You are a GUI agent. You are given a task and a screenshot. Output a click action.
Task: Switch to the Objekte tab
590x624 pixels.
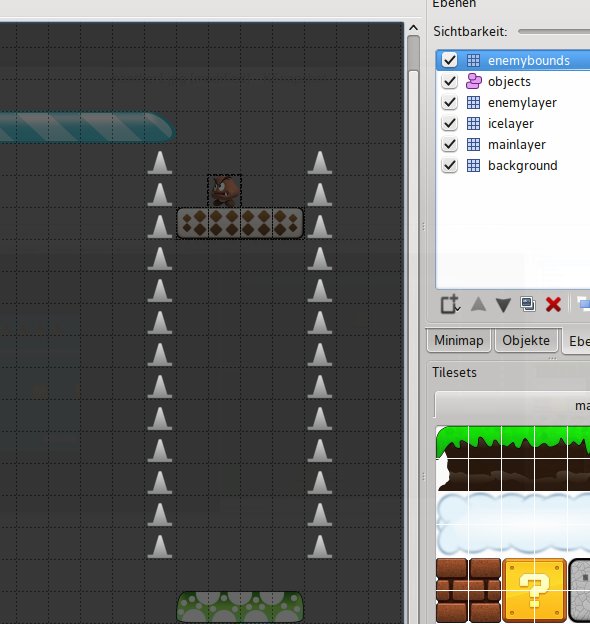[526, 341]
